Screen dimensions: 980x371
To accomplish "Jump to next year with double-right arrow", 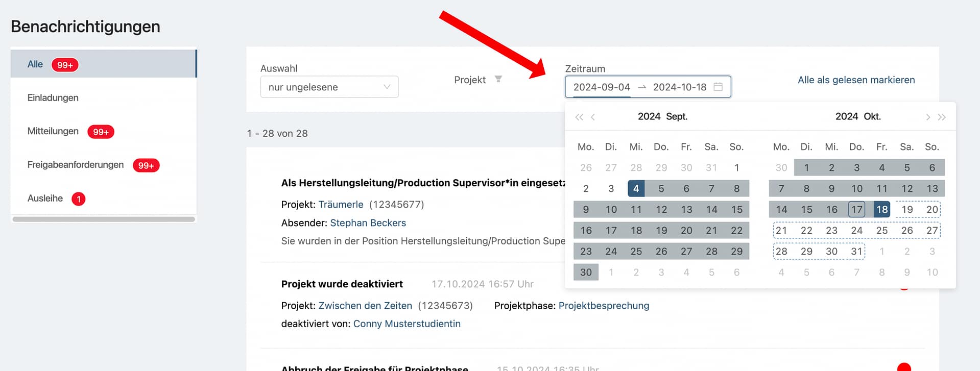I will tap(942, 117).
